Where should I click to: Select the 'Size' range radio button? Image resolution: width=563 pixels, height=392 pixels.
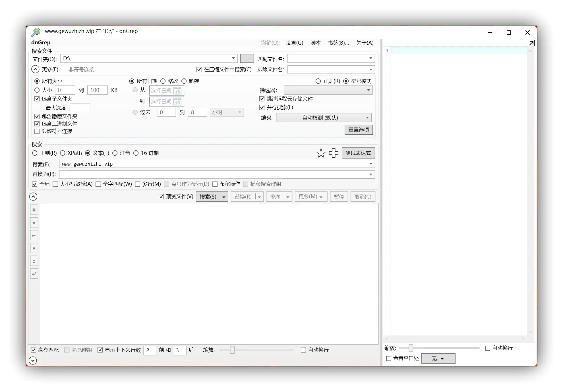[x=37, y=90]
